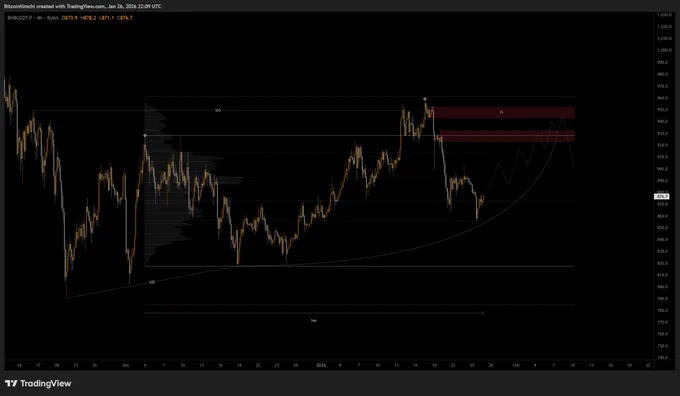Click the swing-high circle marker near 960

425,99
